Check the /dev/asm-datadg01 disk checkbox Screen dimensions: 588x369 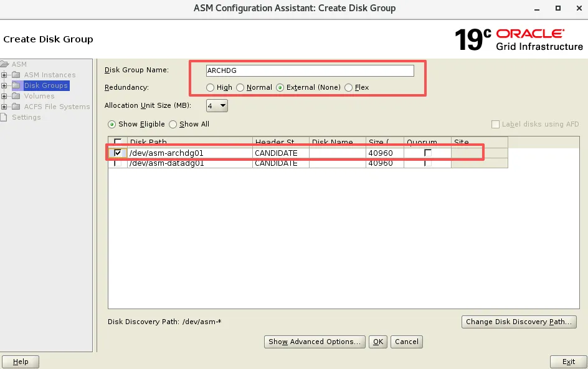pos(118,163)
